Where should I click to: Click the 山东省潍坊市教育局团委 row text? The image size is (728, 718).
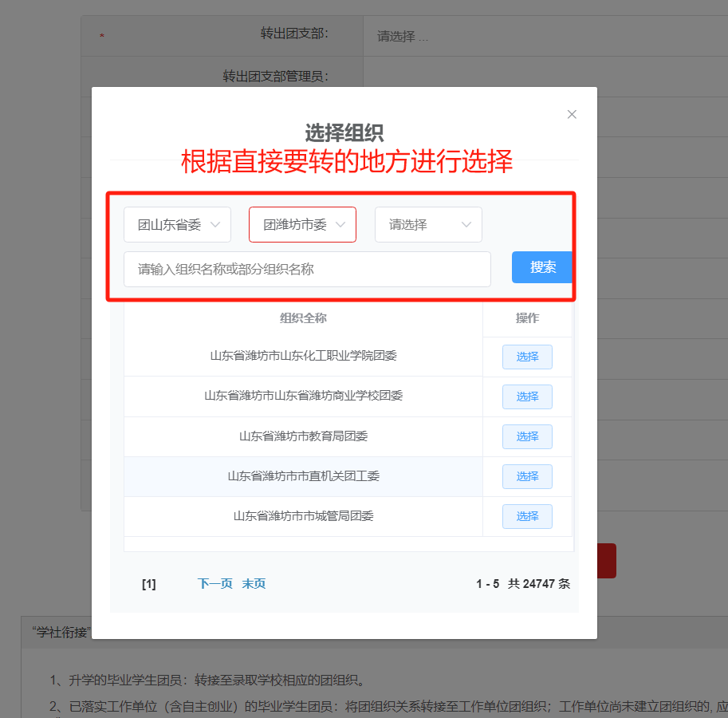[x=303, y=436]
